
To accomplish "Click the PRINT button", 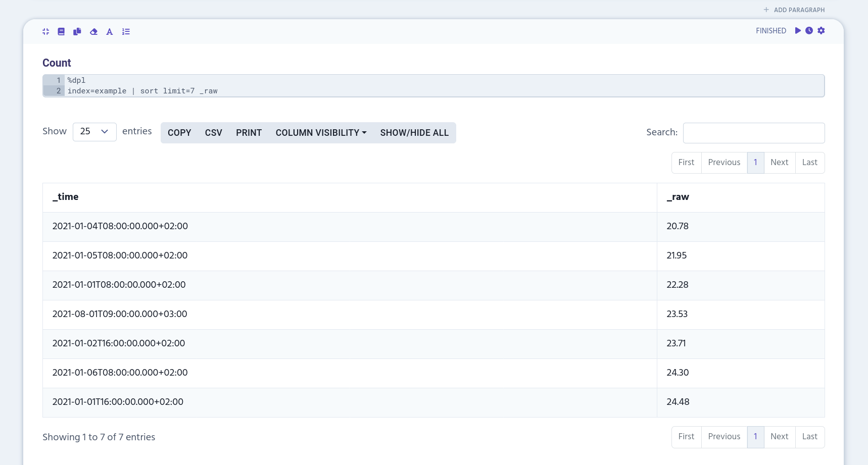I will coord(249,133).
